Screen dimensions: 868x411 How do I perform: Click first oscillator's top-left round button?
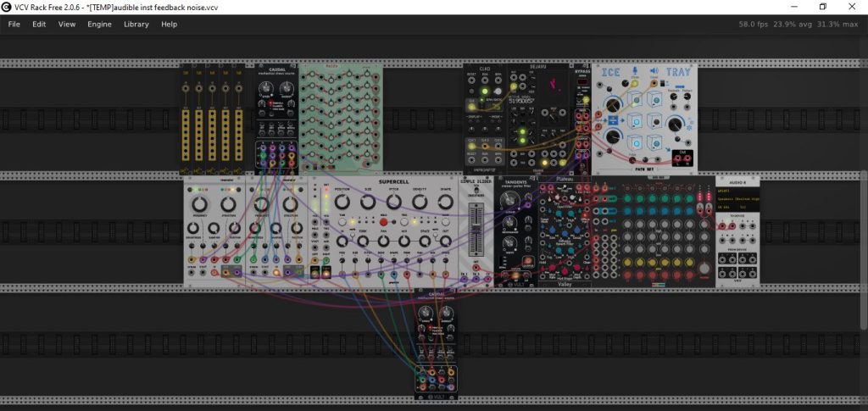point(191,191)
